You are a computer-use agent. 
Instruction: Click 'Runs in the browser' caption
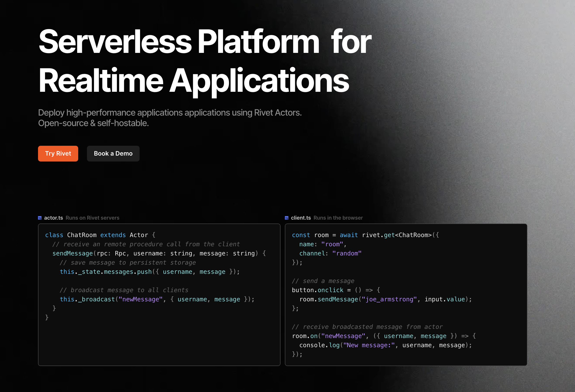[338, 218]
